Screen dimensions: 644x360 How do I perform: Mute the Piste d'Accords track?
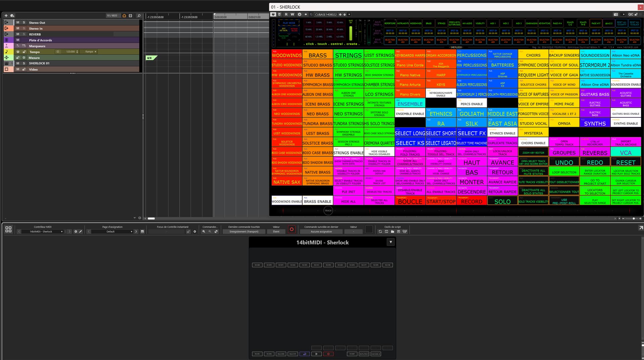tap(18, 40)
